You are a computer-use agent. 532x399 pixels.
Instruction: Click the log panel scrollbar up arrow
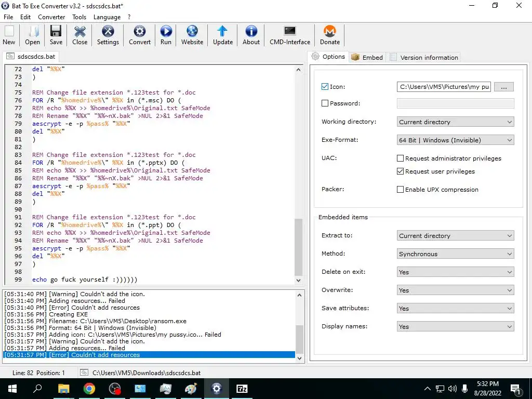coord(299,295)
